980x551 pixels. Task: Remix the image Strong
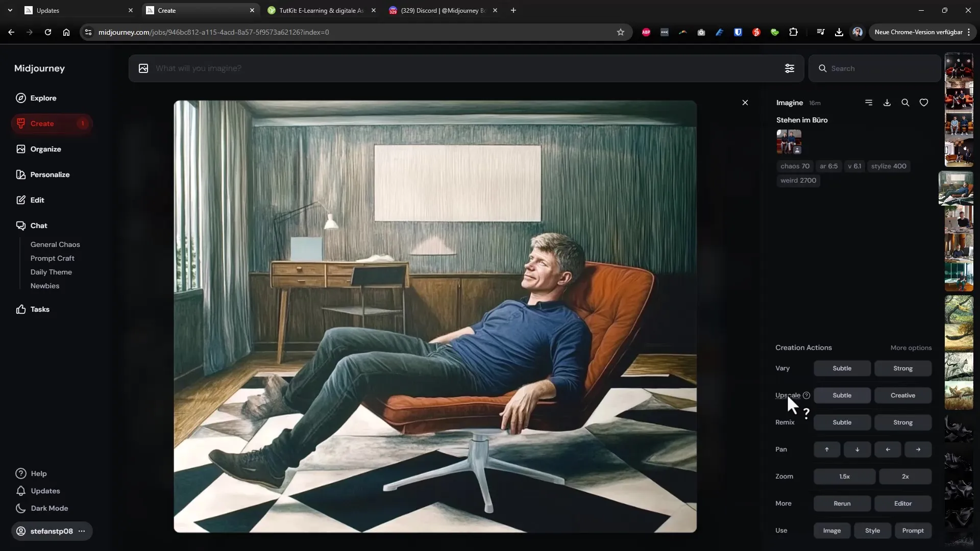[903, 422]
